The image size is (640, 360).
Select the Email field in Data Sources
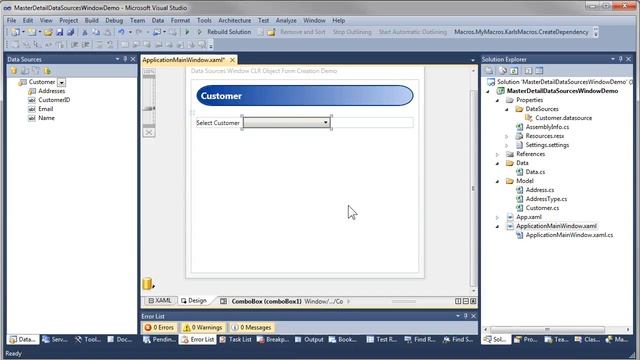coord(46,109)
